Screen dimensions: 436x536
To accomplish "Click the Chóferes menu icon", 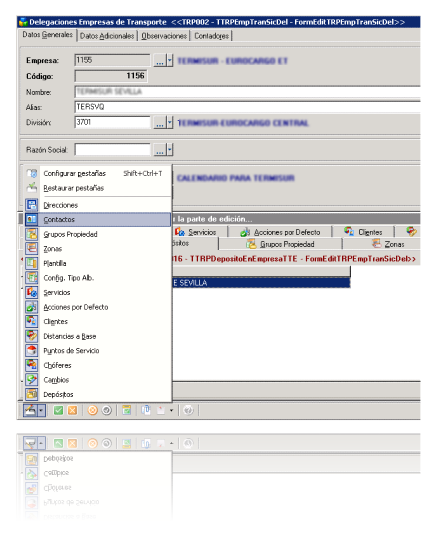I will pos(31,365).
